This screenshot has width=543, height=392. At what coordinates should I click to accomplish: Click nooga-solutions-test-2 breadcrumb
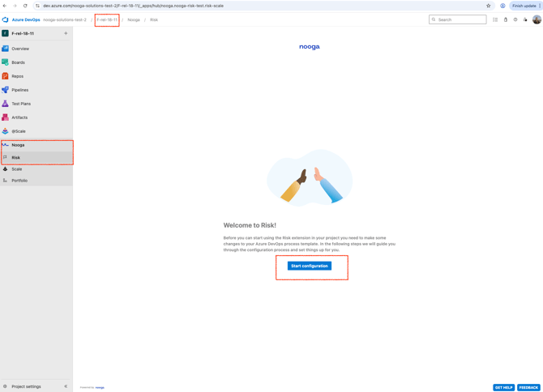pos(65,19)
